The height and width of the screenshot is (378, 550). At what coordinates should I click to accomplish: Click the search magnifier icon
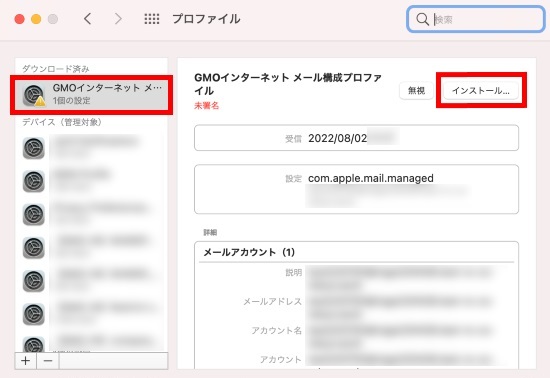pos(422,19)
